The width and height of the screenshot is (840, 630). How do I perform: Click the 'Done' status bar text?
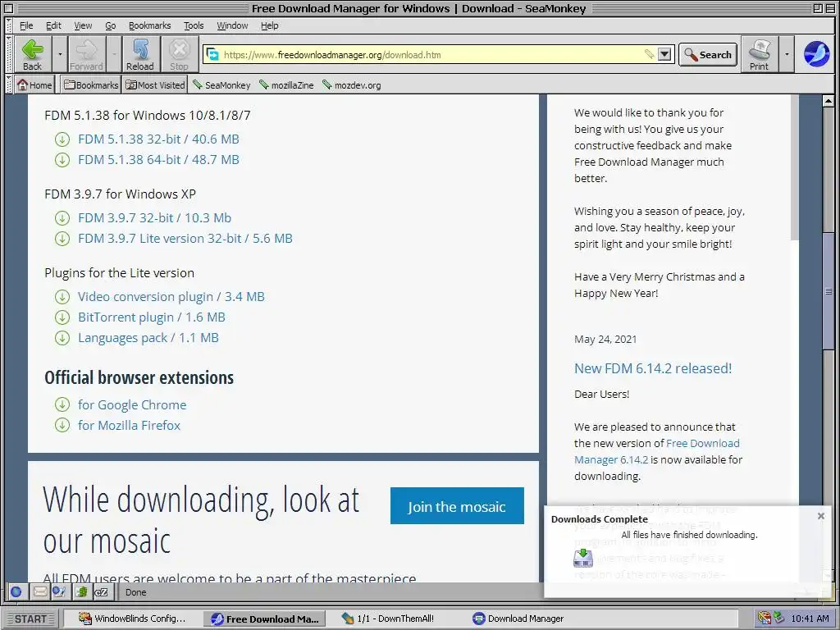(x=135, y=592)
